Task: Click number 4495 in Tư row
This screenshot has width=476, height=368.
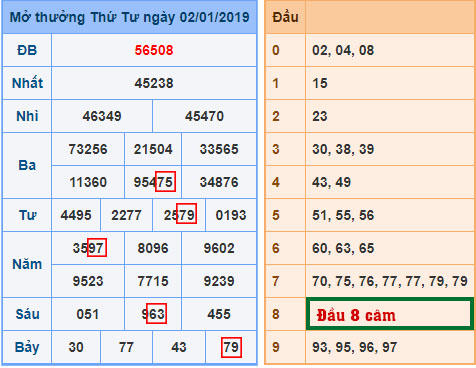Action: pyautogui.click(x=76, y=215)
